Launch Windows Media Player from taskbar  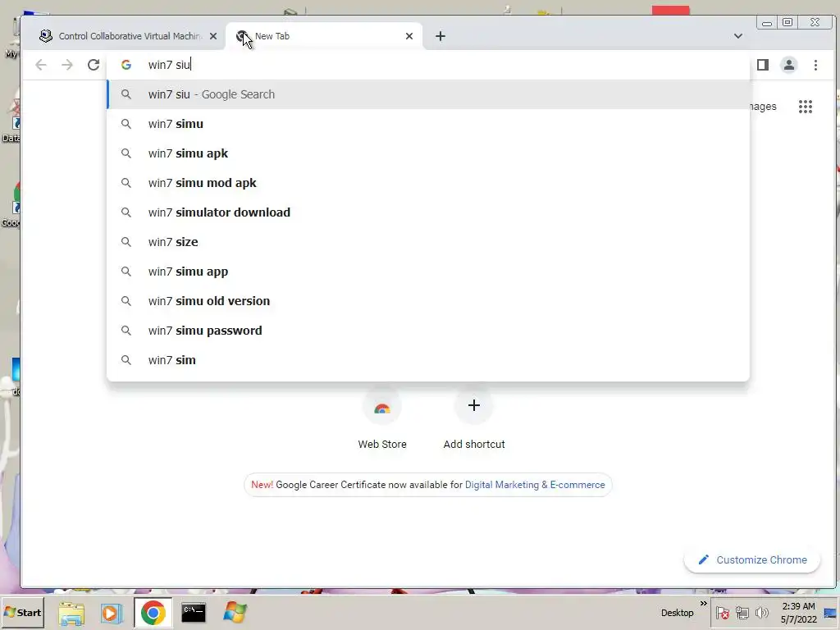click(112, 613)
